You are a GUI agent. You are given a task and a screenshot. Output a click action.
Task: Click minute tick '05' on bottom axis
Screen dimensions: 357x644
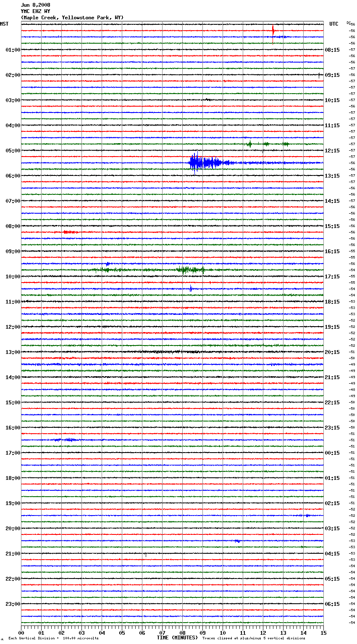[x=122, y=633]
